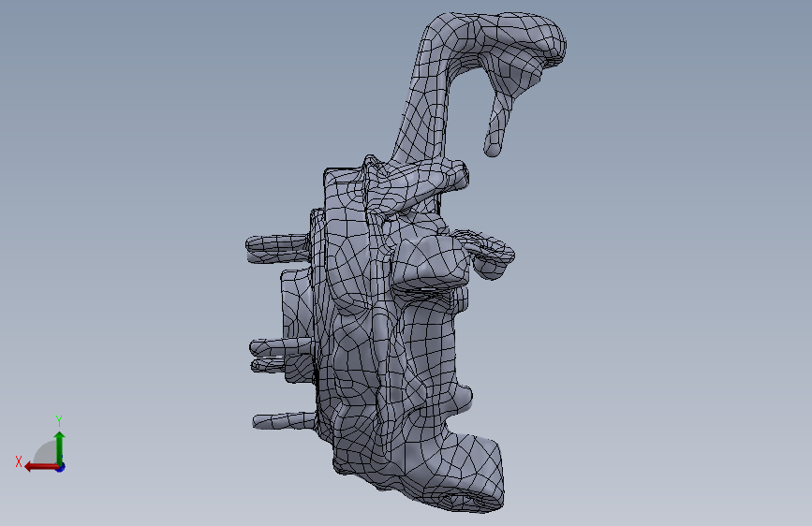
Task: Click the red "X" label of the triad
Action: [x=19, y=461]
